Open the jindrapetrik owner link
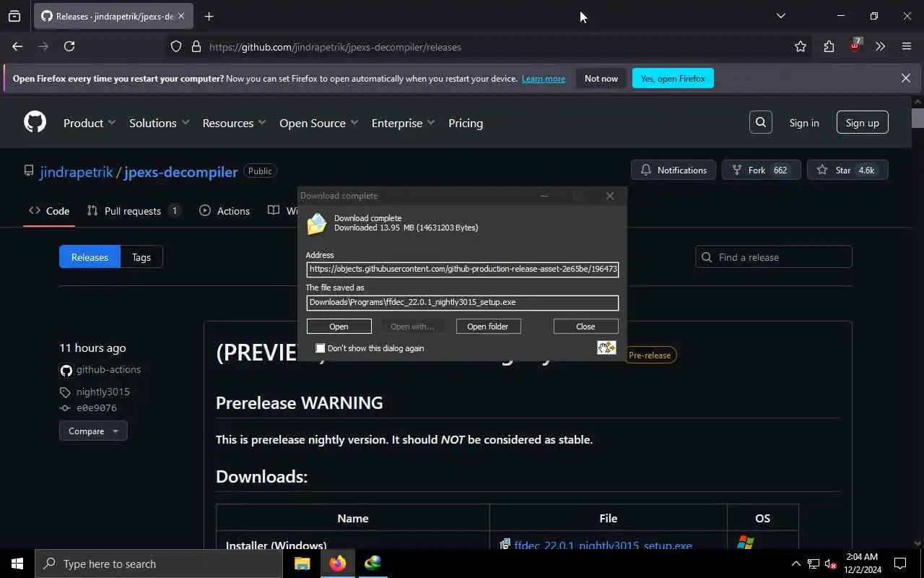The width and height of the screenshot is (924, 578). [x=77, y=172]
